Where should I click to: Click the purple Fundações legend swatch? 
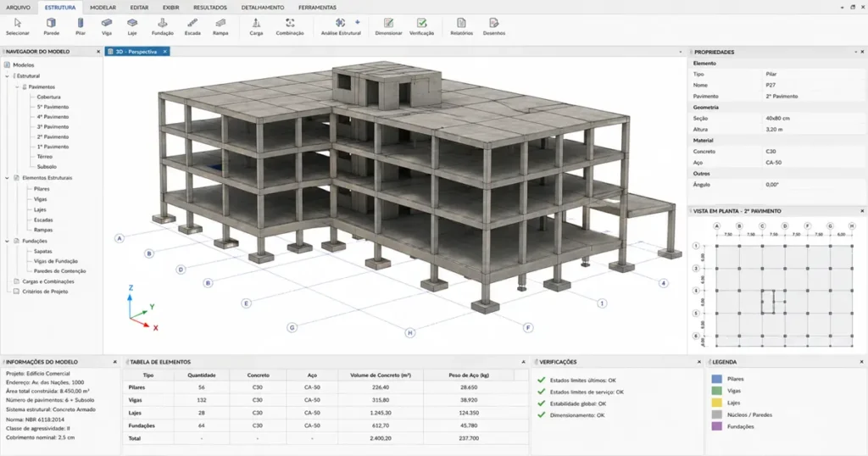717,426
